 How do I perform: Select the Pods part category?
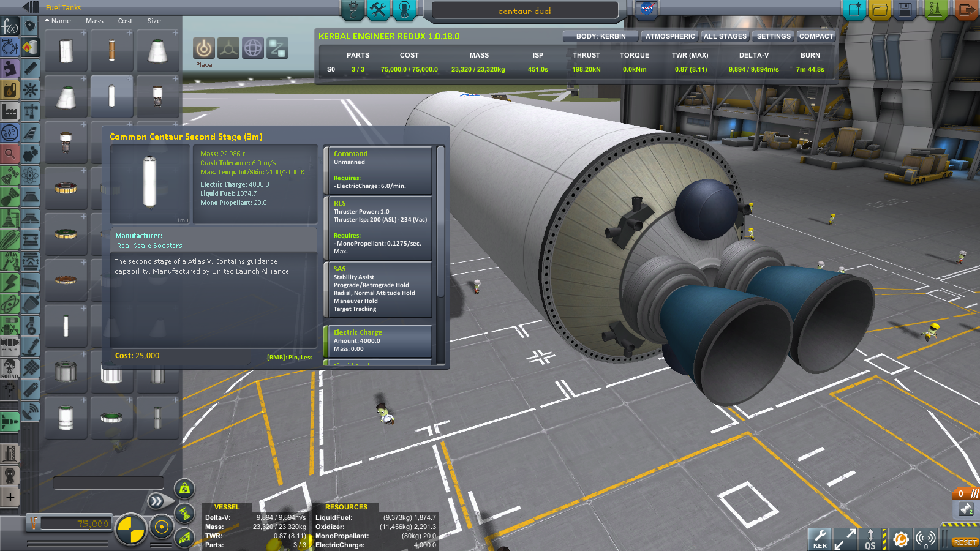(x=31, y=26)
